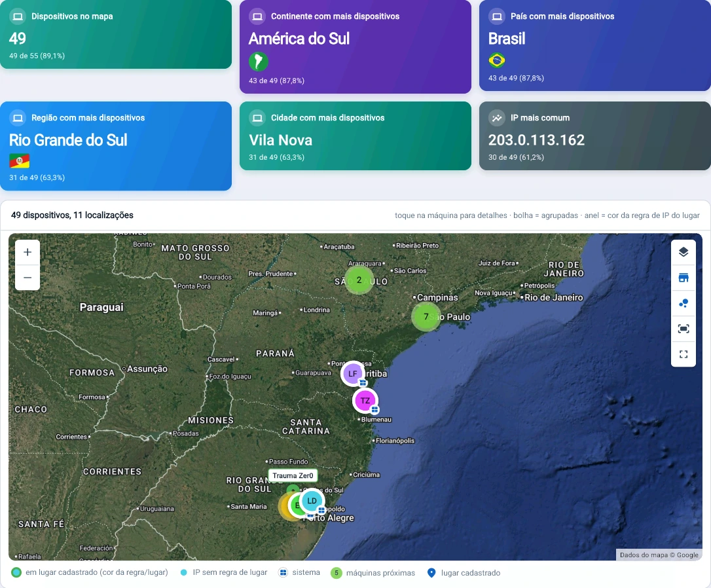Open the Rio Grande do Sul region card
Viewport: 711px width, 588px height.
(116, 146)
